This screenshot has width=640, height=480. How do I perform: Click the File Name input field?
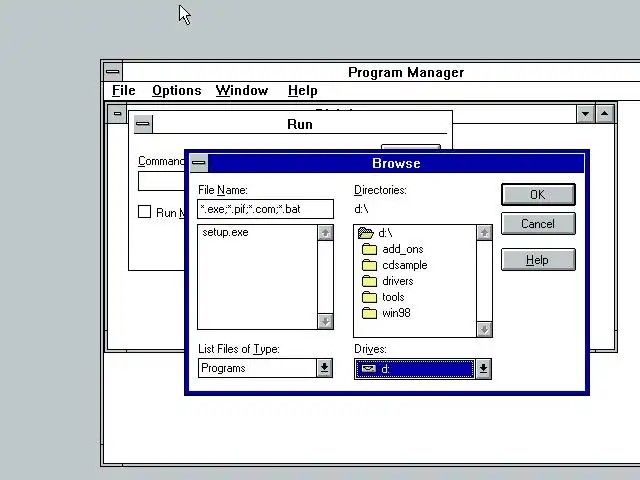point(265,209)
